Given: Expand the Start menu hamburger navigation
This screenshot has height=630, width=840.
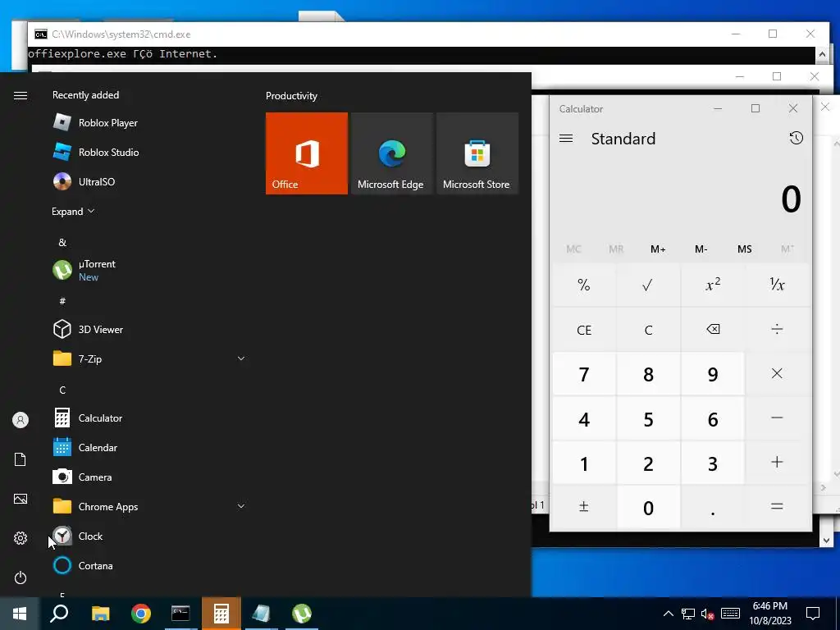Looking at the screenshot, I should (x=21, y=95).
